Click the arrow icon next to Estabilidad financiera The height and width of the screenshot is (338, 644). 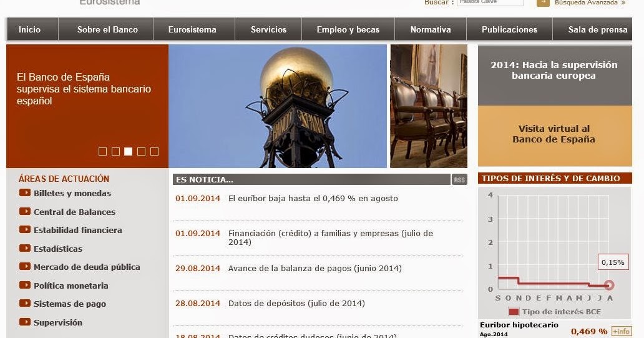pos(25,229)
